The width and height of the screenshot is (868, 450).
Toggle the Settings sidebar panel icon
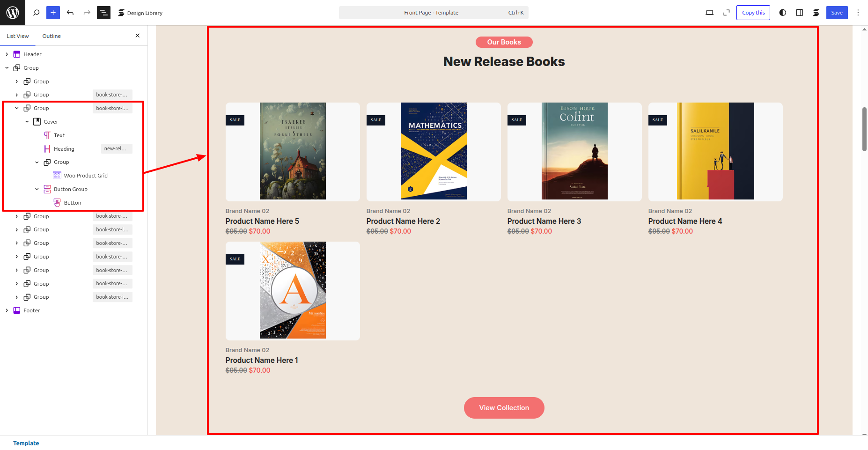[x=799, y=13]
